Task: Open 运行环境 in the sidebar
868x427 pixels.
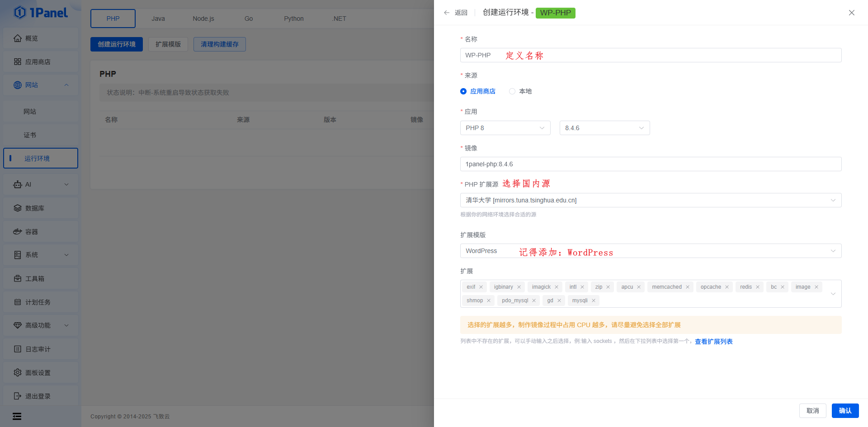Action: [x=41, y=158]
